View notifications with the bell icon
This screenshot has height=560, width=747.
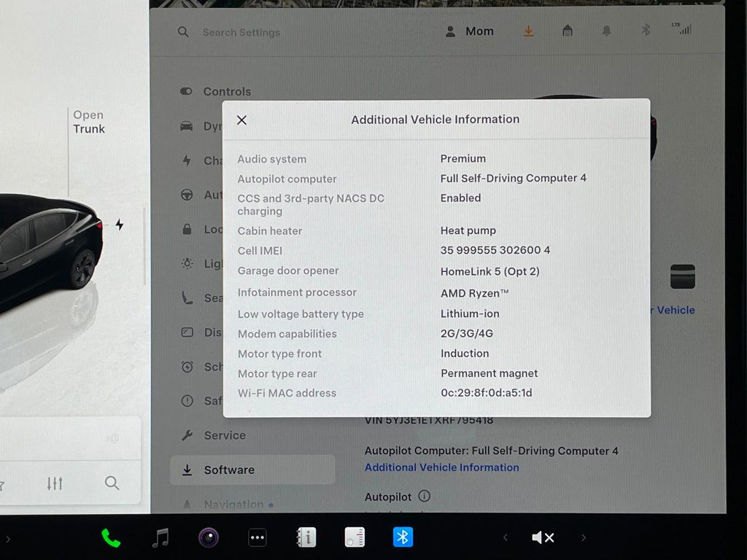606,31
